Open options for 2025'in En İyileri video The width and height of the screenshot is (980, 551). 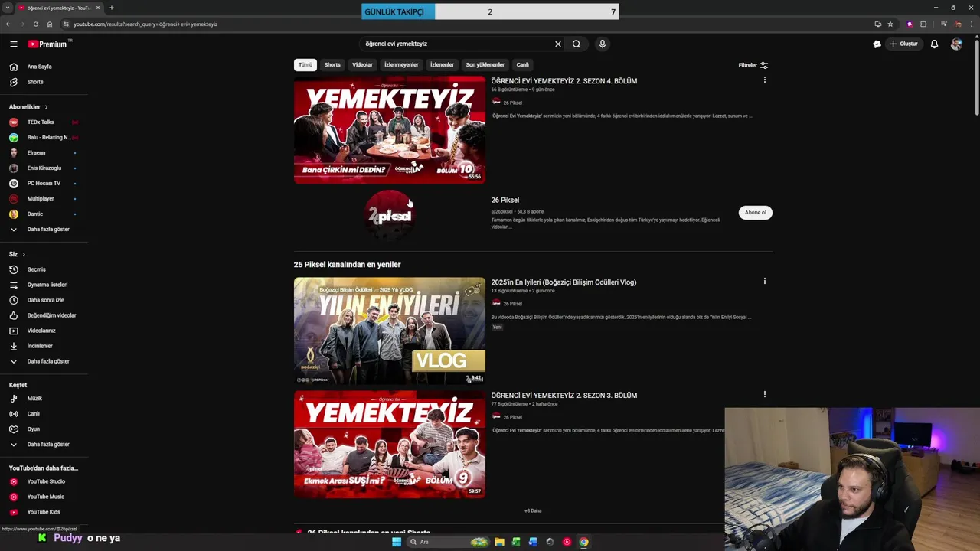(764, 281)
